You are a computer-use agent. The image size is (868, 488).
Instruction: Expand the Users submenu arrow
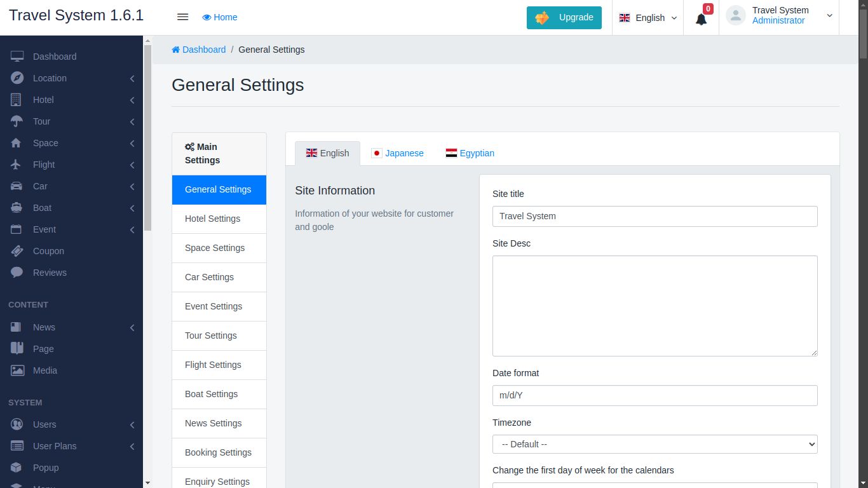point(132,424)
